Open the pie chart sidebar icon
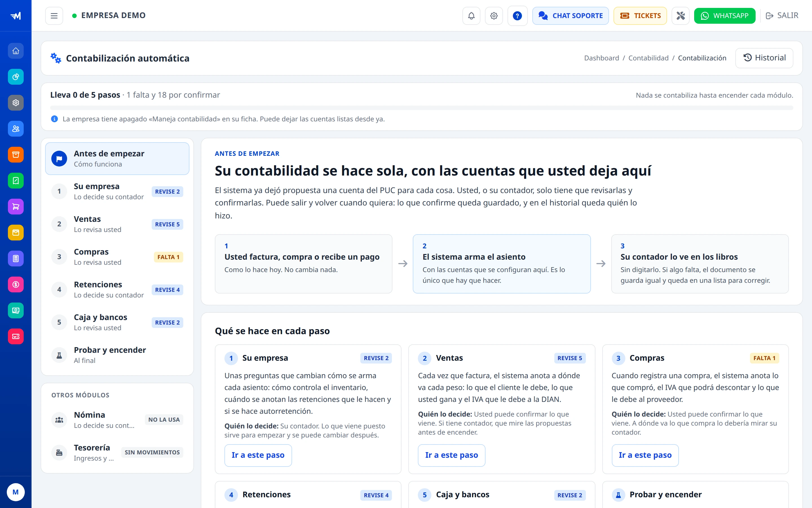 16,77
